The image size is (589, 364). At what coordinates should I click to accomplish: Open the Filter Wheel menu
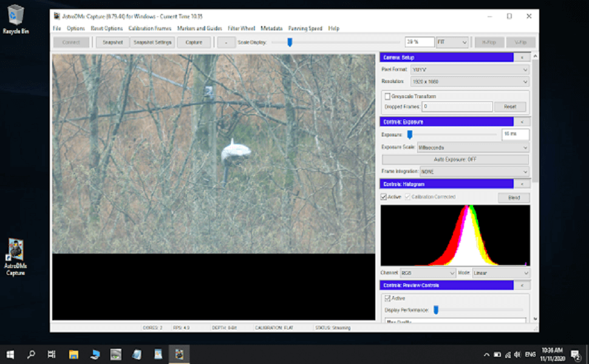[242, 29]
